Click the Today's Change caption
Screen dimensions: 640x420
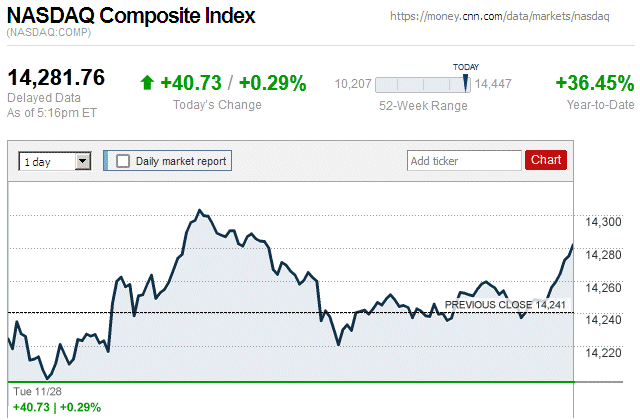[217, 105]
